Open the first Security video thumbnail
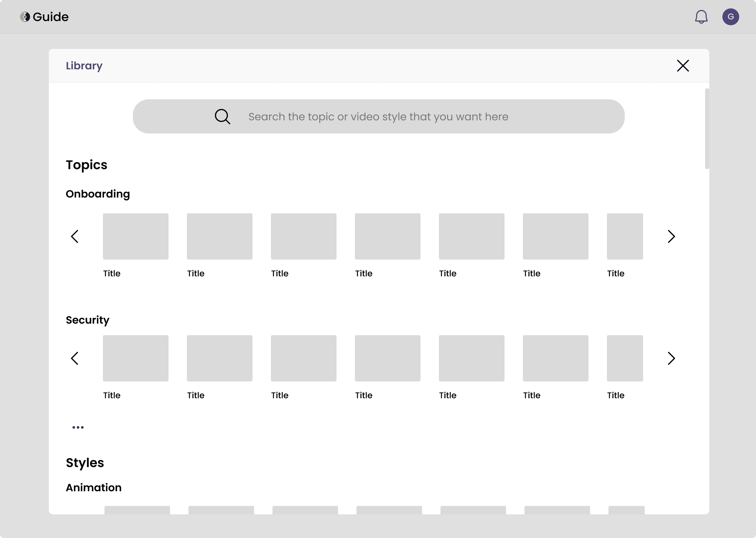The height and width of the screenshot is (538, 756). [136, 358]
